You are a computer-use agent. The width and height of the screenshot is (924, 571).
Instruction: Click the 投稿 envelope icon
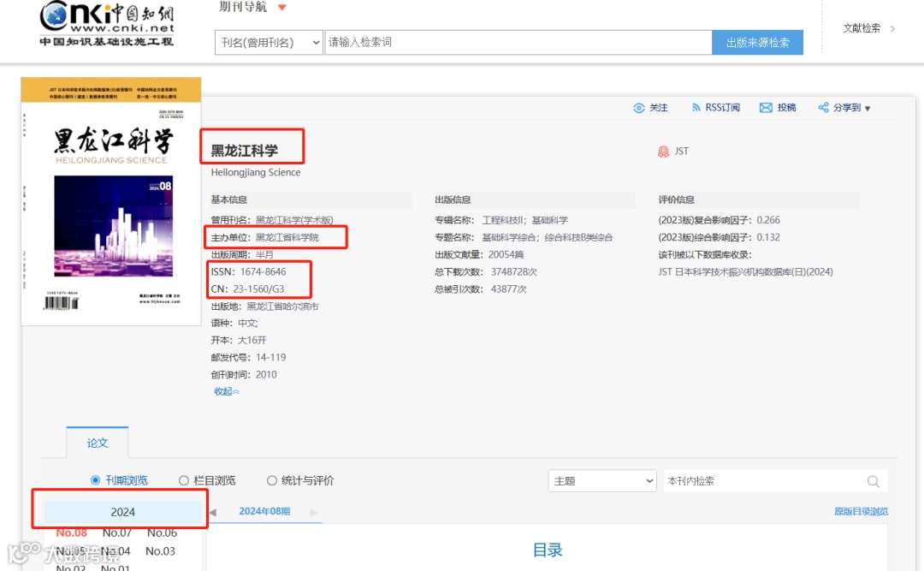(766, 107)
